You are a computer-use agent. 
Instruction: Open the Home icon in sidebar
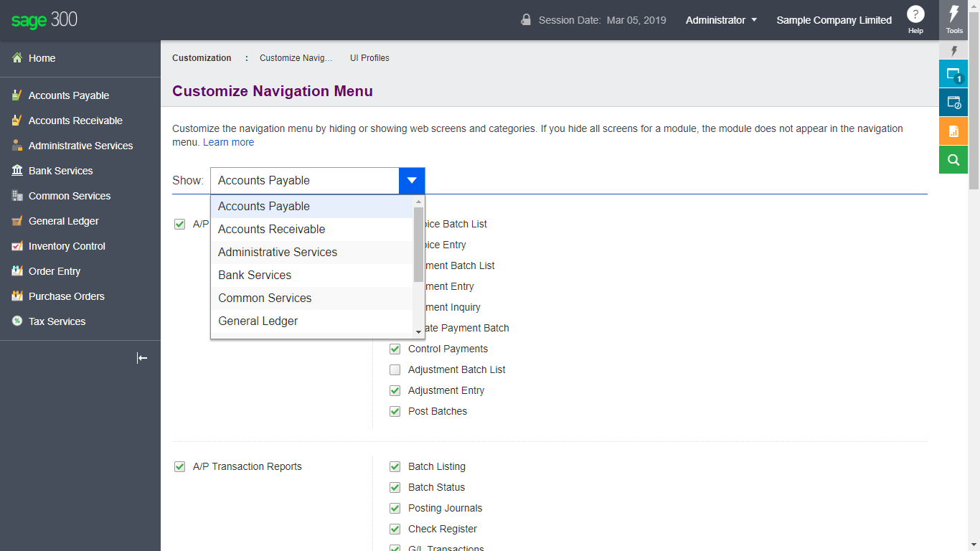(16, 58)
